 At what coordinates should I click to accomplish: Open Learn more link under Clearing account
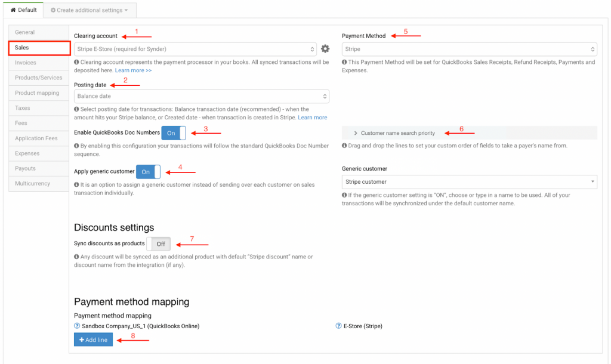[133, 70]
